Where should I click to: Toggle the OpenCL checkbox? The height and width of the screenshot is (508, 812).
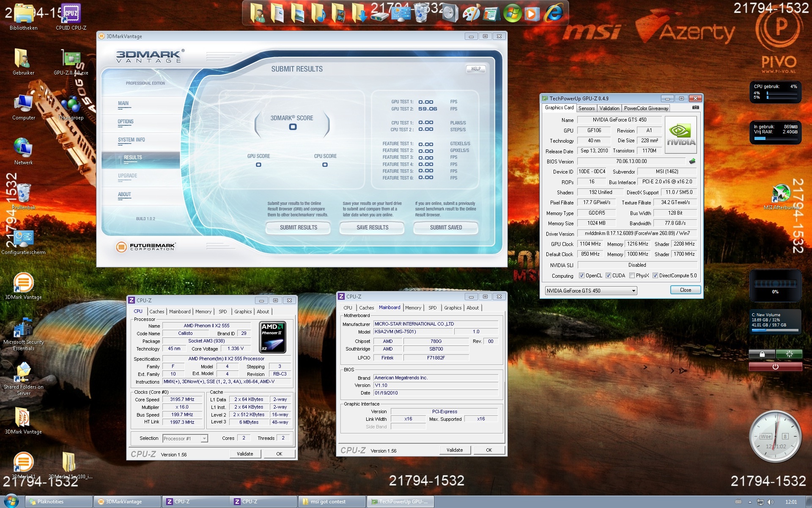pos(582,276)
